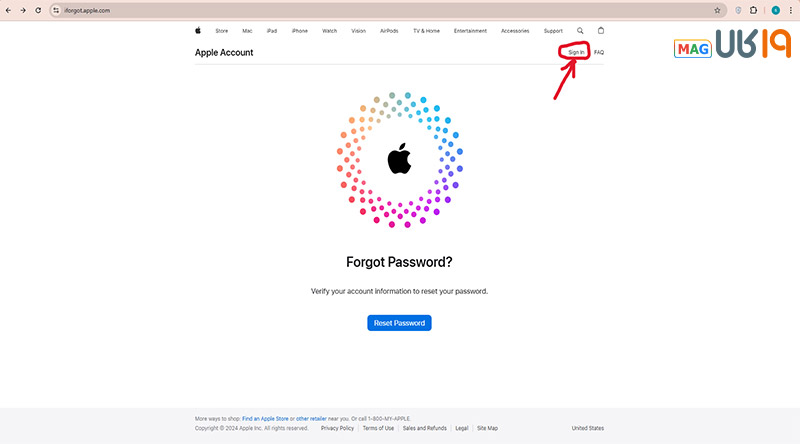Click the Reset Password button
The height and width of the screenshot is (444, 800).
point(399,323)
